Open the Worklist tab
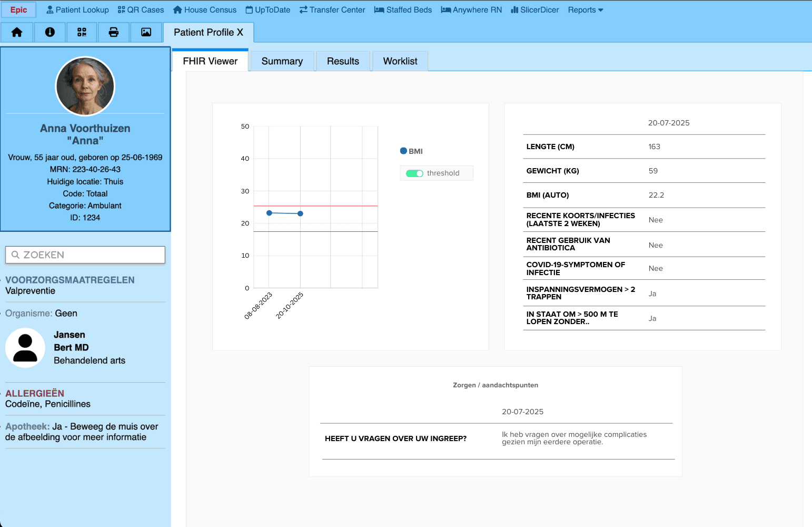 click(x=400, y=61)
